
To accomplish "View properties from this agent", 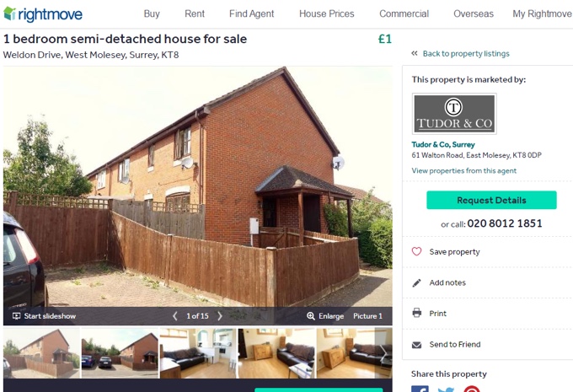I will point(464,171).
